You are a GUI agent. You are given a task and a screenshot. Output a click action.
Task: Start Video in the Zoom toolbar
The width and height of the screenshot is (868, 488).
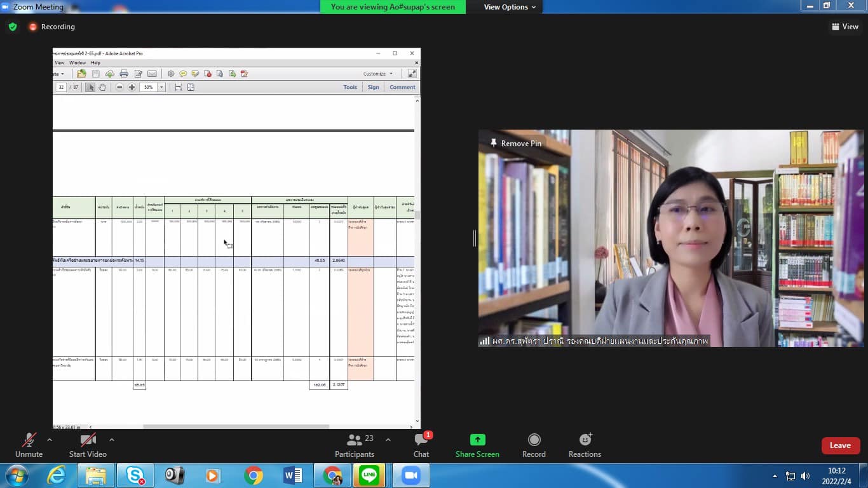click(88, 445)
